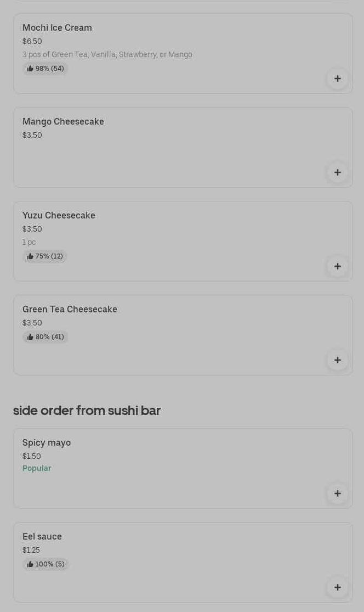364x612 pixels.
Task: Select the Spicy mayo item name
Action: (x=47, y=442)
